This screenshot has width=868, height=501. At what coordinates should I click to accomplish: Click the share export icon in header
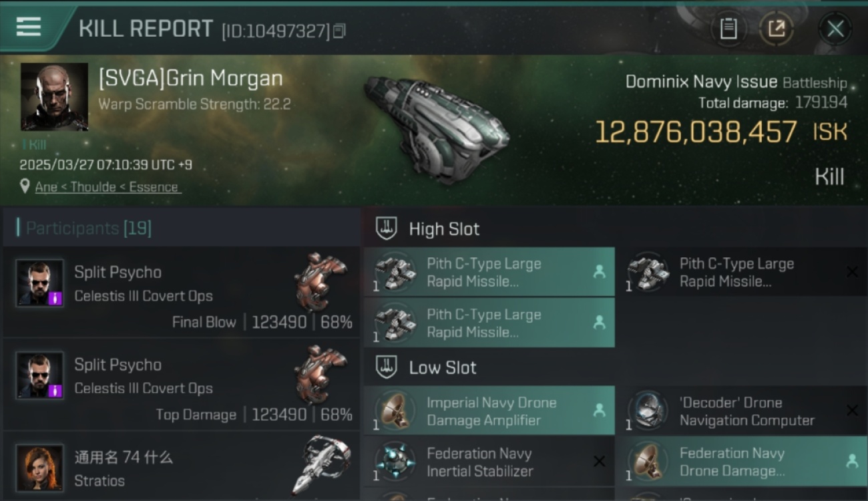[777, 29]
